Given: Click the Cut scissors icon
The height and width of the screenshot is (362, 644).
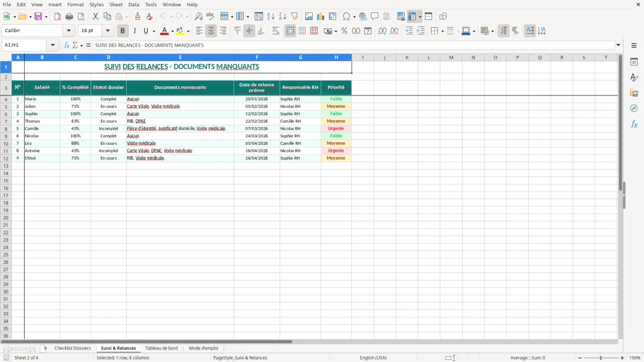Looking at the screenshot, I should 96,17.
